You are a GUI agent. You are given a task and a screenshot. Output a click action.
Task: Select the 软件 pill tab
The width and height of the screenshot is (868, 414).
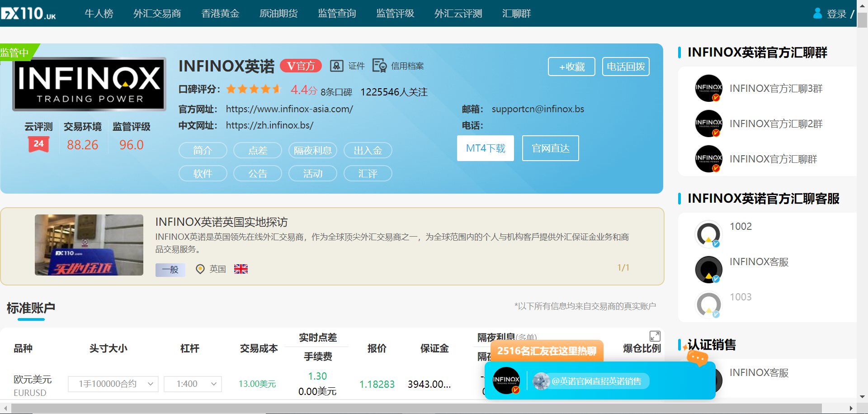coord(203,173)
